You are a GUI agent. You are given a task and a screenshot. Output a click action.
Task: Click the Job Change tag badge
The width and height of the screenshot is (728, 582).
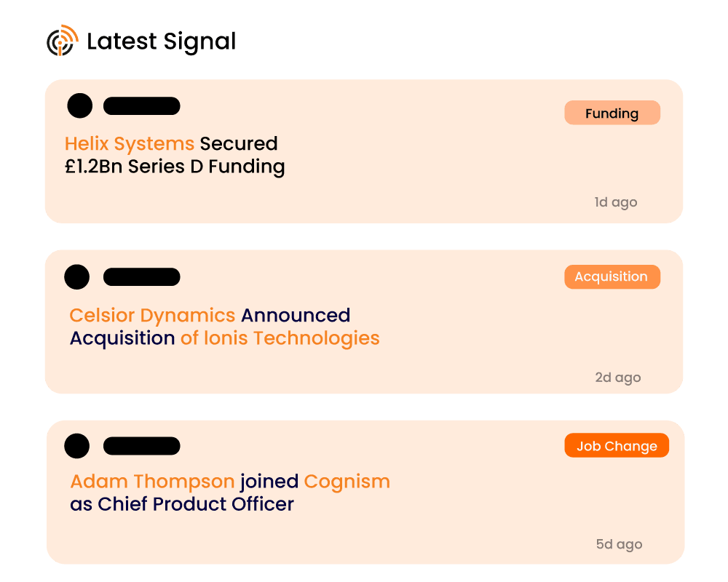point(617,446)
